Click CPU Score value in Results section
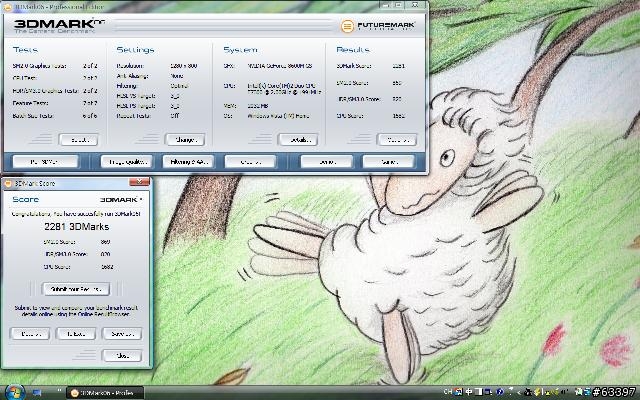Image resolution: width=640 pixels, height=400 pixels. click(x=398, y=116)
